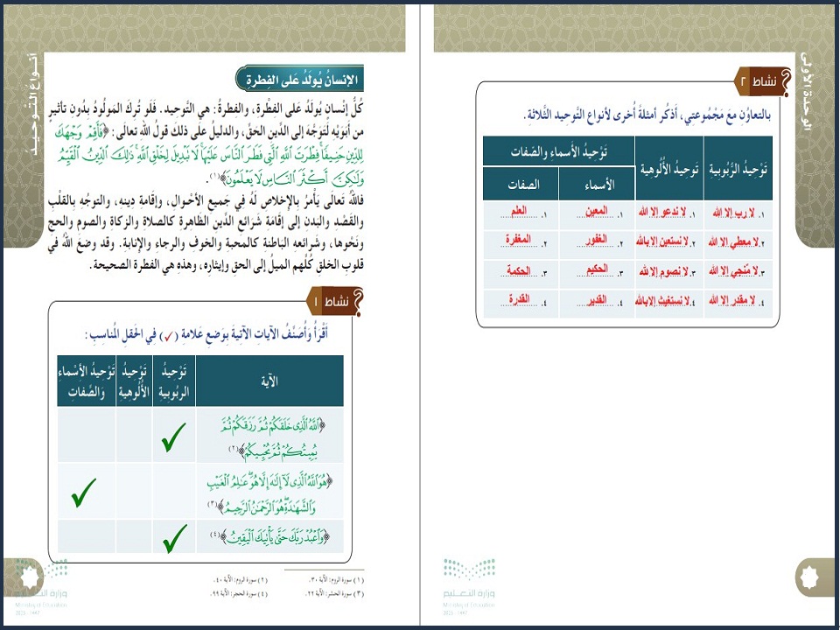Click the green checkmark in the 'واعبد ربك' verse row
This screenshot has height=630, width=840.
175,538
